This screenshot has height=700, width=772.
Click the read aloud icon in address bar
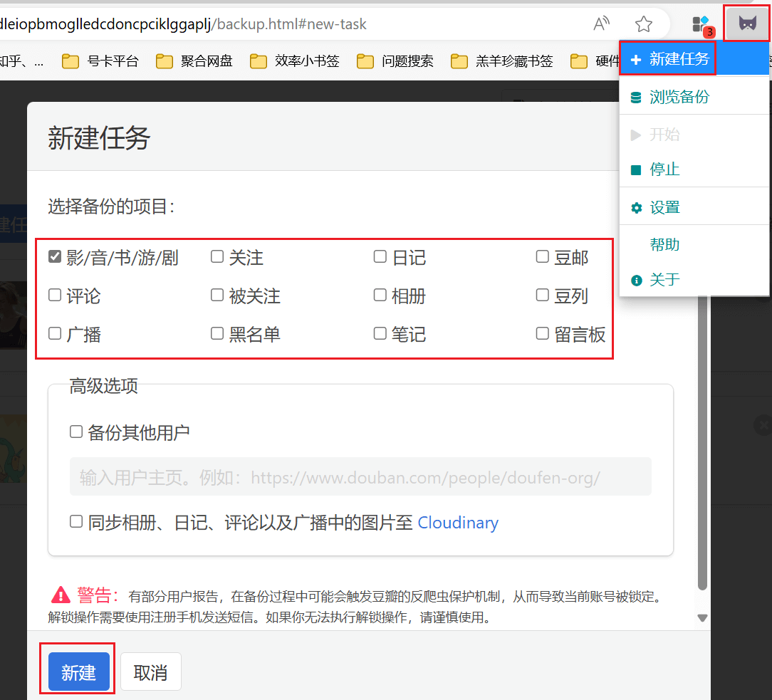point(602,25)
